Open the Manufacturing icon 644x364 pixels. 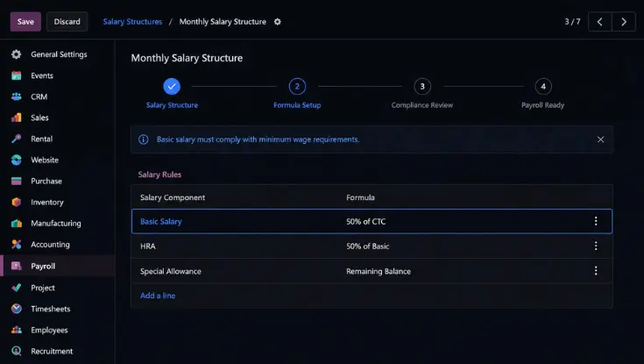[17, 224]
